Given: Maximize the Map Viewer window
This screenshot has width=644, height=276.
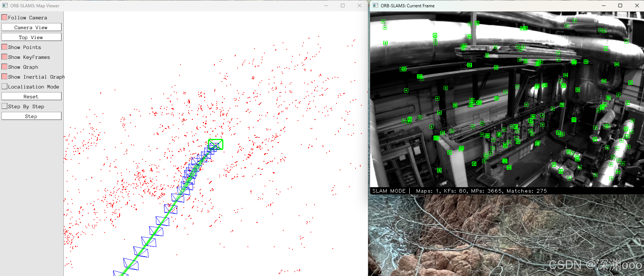Looking at the screenshot, I should (x=343, y=5).
